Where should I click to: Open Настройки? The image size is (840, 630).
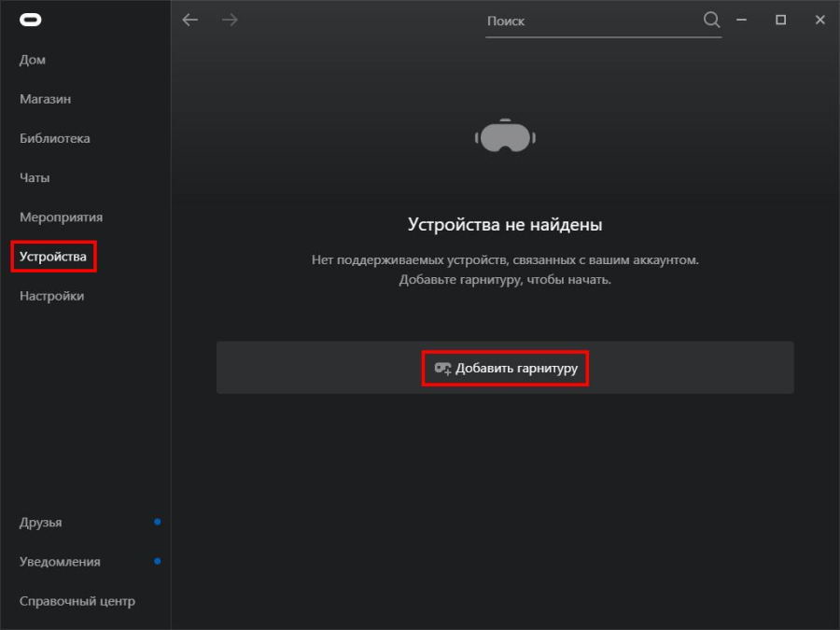tap(51, 296)
